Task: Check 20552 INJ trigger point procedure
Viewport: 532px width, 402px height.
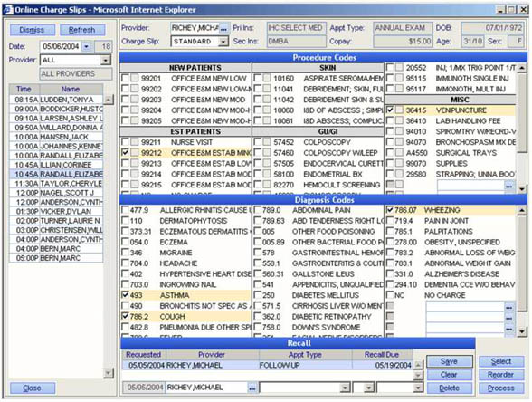Action: click(390, 68)
